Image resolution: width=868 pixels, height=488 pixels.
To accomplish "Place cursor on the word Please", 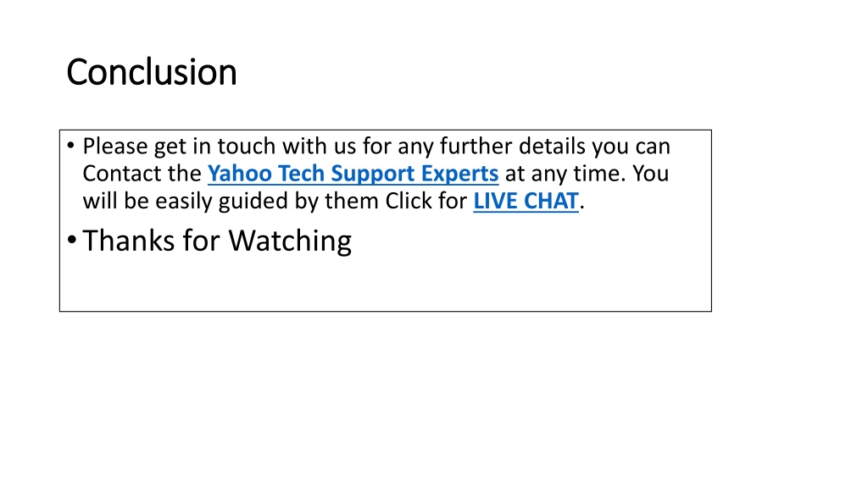I will pyautogui.click(x=115, y=147).
